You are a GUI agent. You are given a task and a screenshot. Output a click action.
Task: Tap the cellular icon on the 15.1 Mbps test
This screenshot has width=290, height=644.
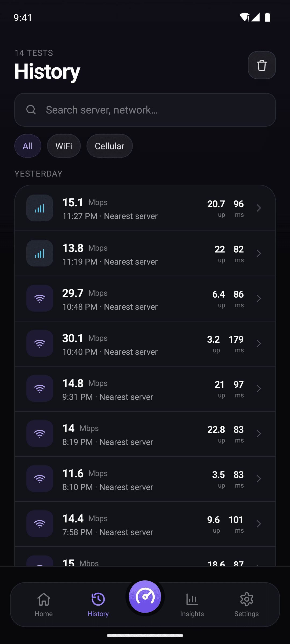pyautogui.click(x=40, y=208)
